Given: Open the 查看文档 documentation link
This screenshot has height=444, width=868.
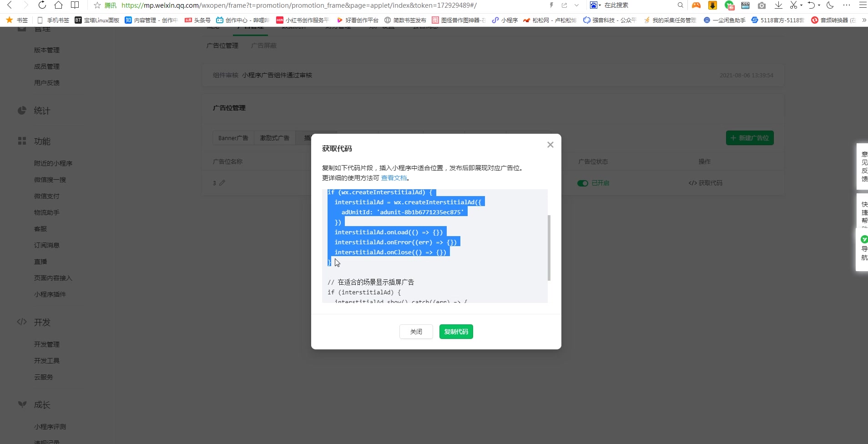Looking at the screenshot, I should click(x=394, y=178).
